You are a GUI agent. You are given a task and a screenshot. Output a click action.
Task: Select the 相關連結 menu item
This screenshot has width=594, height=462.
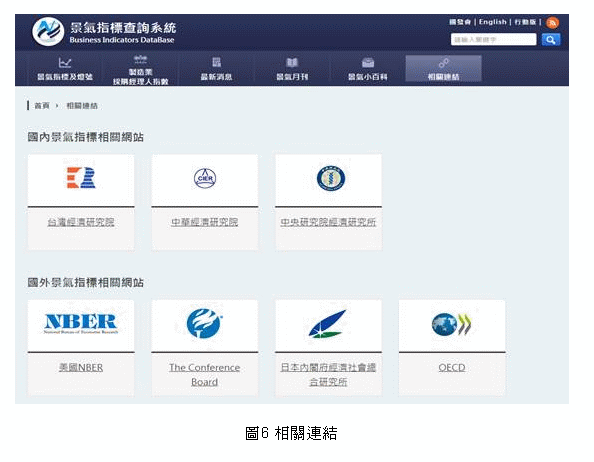point(444,69)
